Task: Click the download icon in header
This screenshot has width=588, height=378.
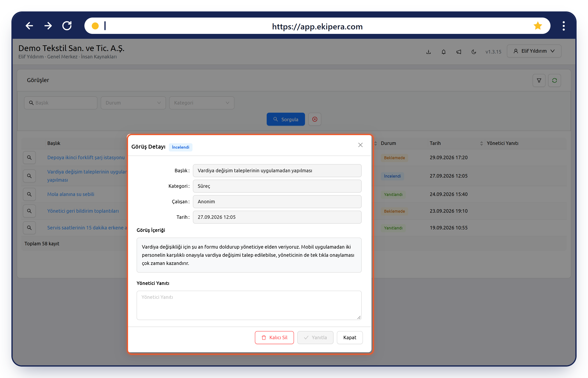Action: [428, 52]
